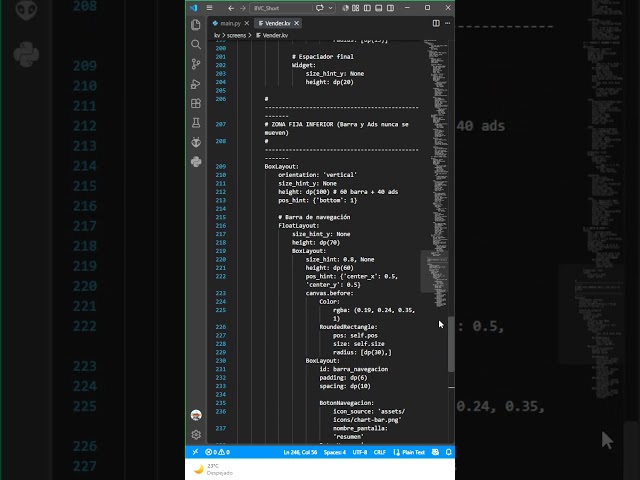This screenshot has height=480, width=640.
Task: Click line number 209 in gutter
Action: click(x=221, y=167)
